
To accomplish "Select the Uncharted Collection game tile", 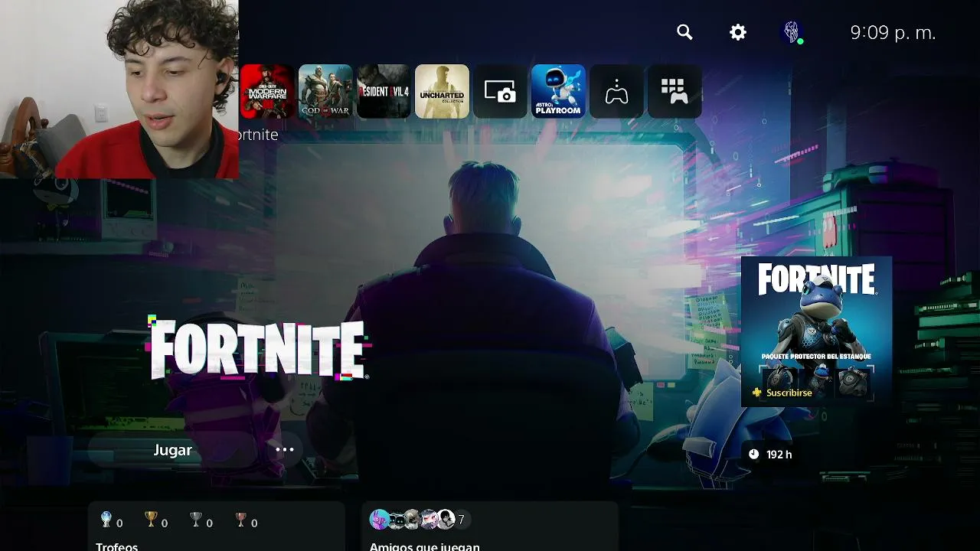I will click(442, 91).
